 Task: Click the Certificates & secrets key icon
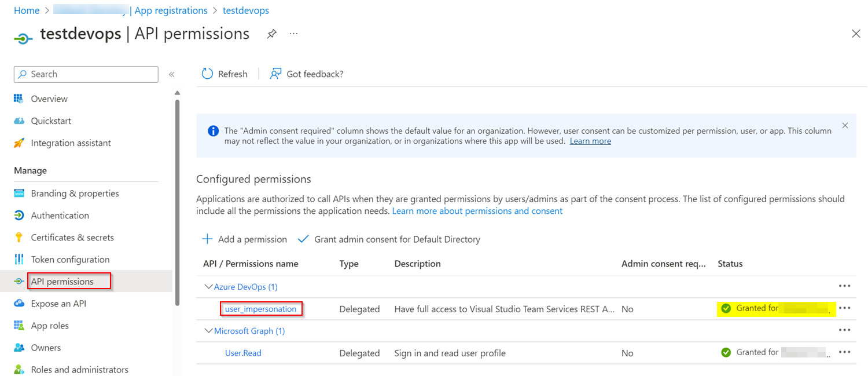coord(19,238)
